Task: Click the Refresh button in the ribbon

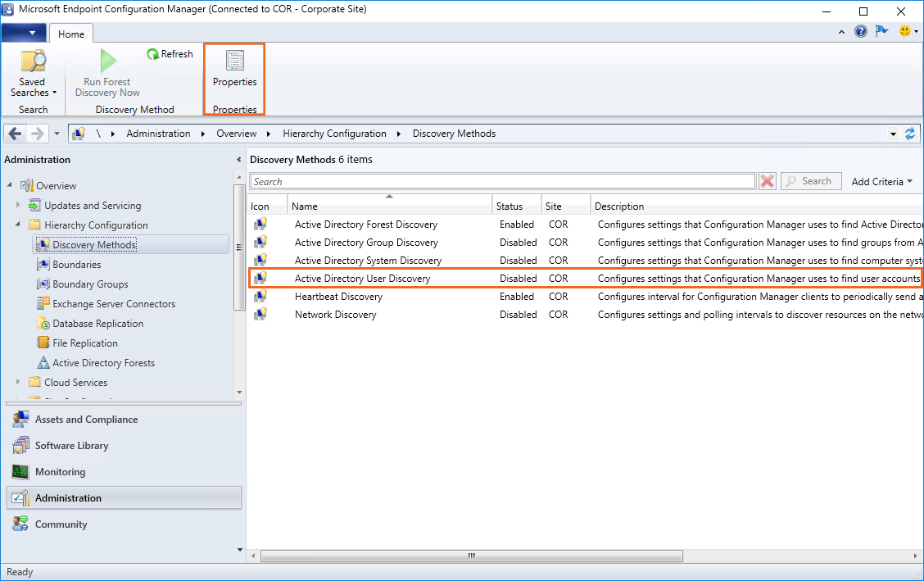Action: coord(170,54)
